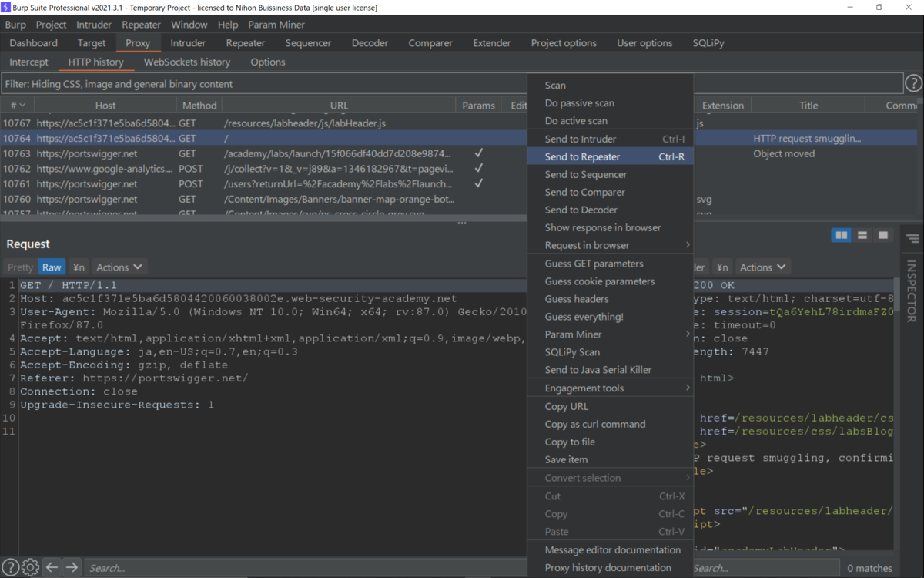
Task: Switch to the WebSockets history tab
Action: pos(187,62)
